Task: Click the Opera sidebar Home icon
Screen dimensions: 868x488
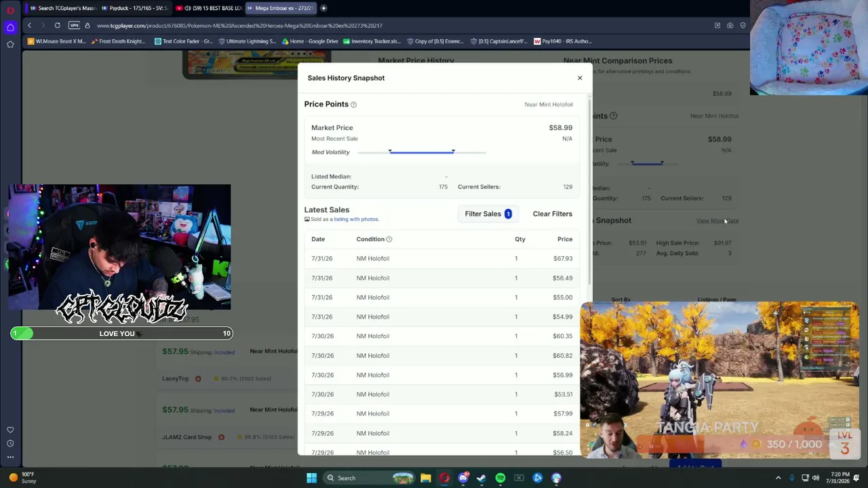Action: coord(10,27)
